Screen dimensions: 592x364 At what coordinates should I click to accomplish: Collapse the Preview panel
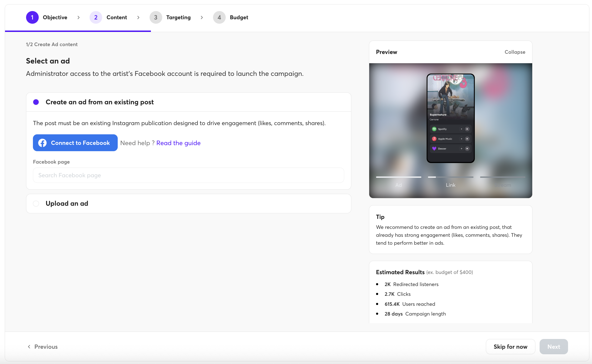click(x=515, y=52)
